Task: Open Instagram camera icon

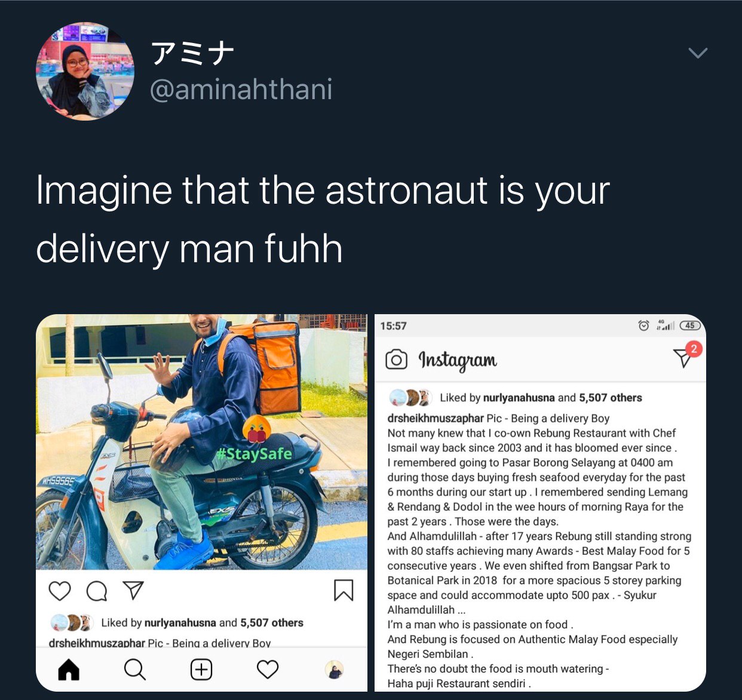Action: [x=396, y=360]
